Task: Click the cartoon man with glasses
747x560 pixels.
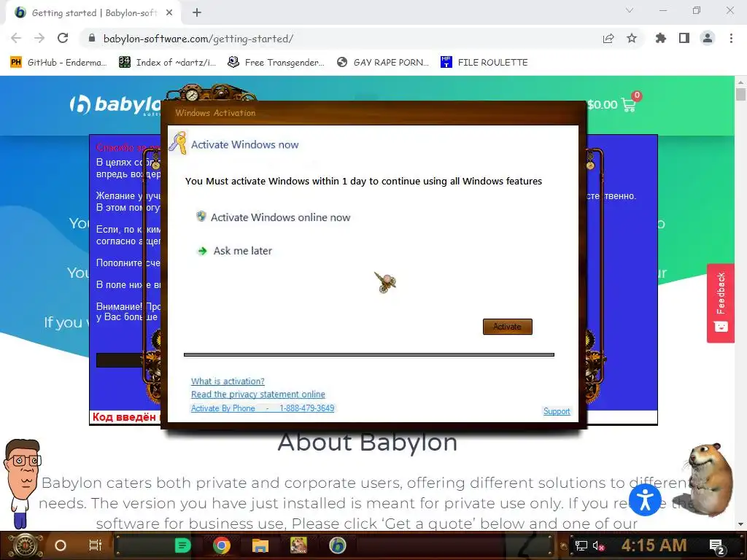Action: 21,483
